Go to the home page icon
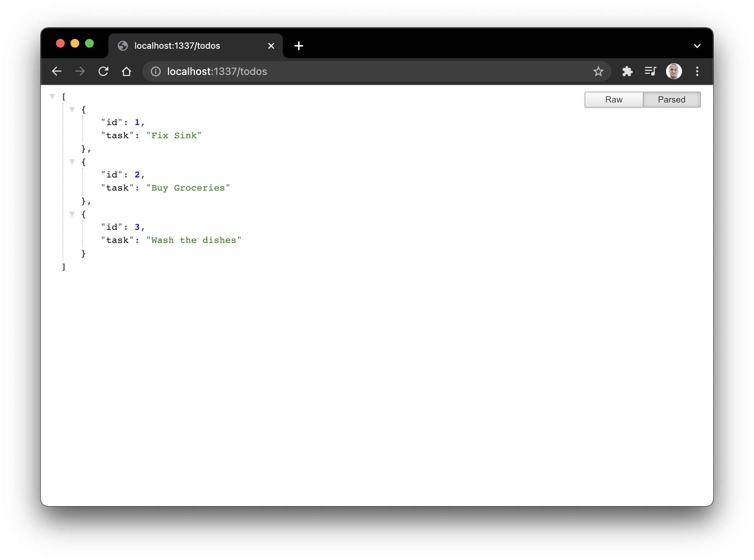 point(127,71)
